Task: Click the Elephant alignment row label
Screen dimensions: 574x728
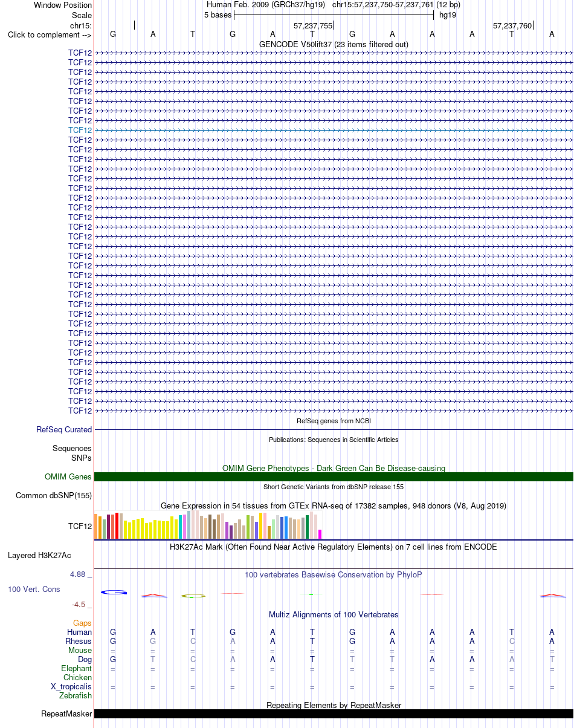Action: point(77,668)
